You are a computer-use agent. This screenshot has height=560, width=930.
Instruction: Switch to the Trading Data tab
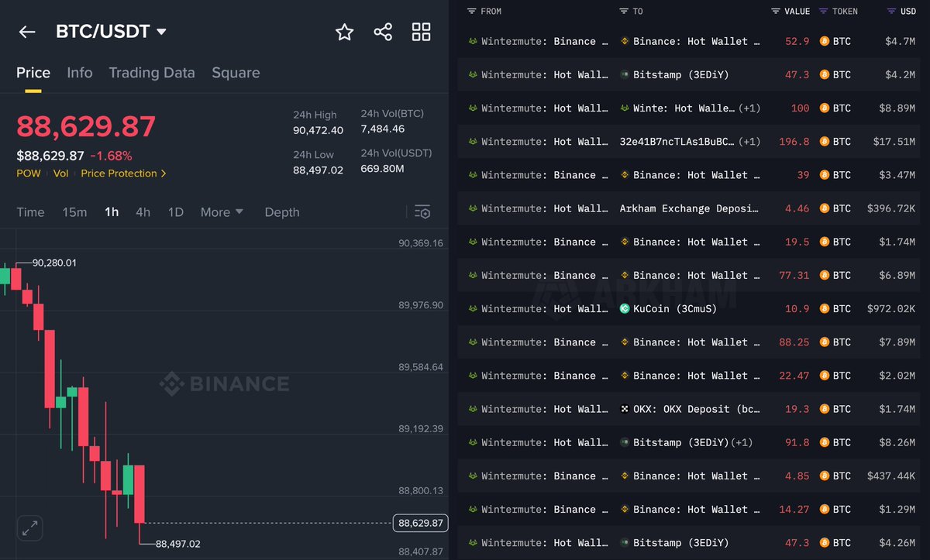coord(152,73)
